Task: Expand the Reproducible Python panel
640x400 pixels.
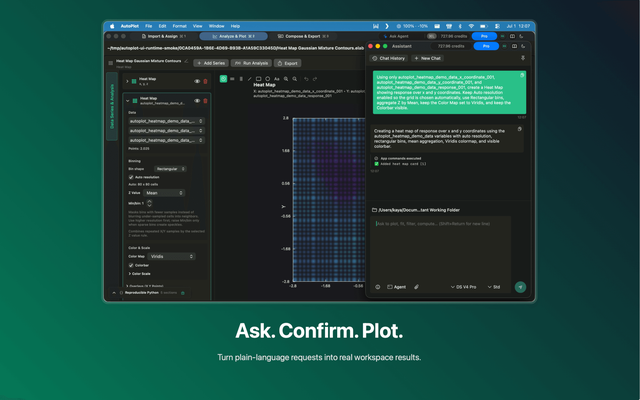Action: 114,293
